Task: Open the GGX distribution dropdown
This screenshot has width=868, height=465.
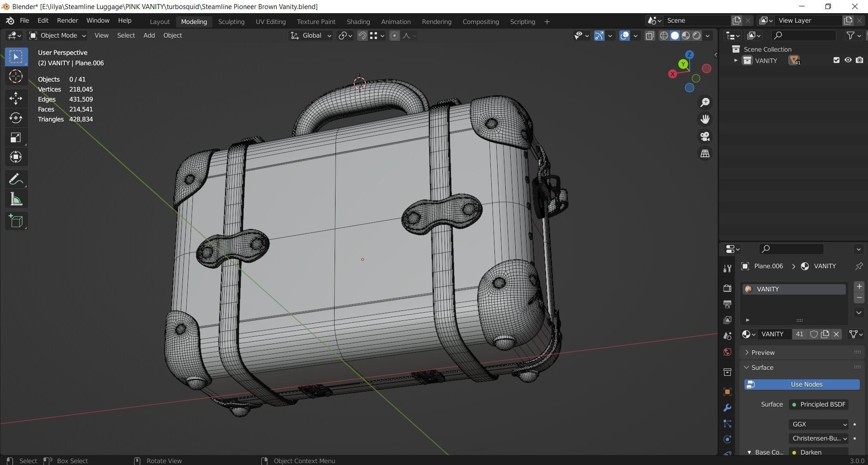Action: pyautogui.click(x=819, y=424)
